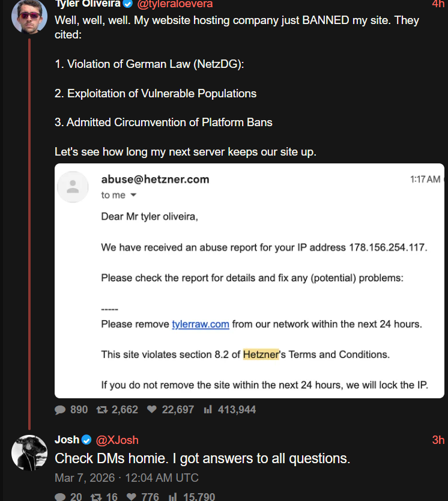Click the 4h timestamp on Tyler's post

point(438,4)
